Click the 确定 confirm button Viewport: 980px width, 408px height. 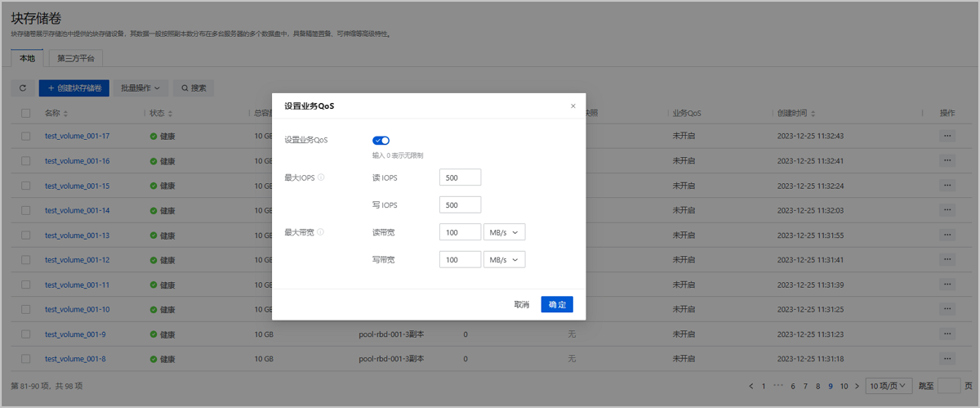557,304
